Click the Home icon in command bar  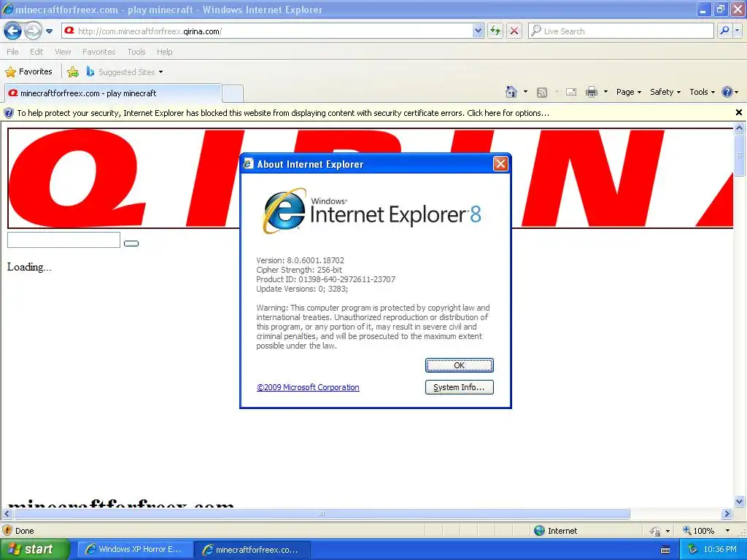pyautogui.click(x=511, y=92)
